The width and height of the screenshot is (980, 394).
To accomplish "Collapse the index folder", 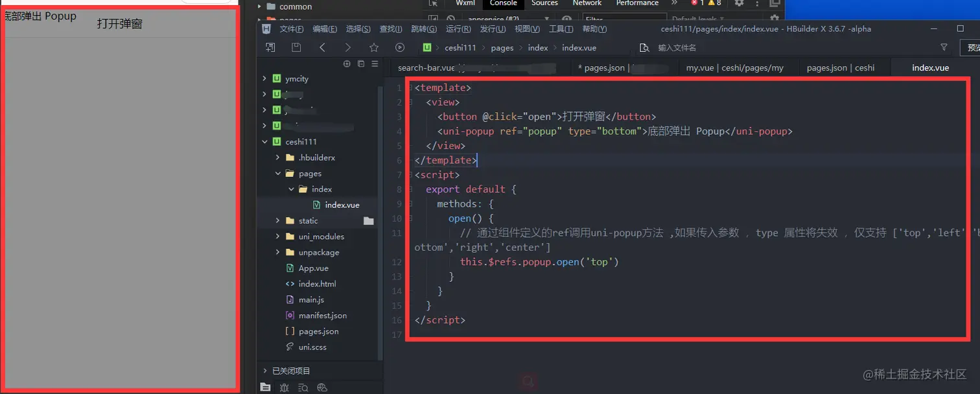I will pyautogui.click(x=290, y=189).
